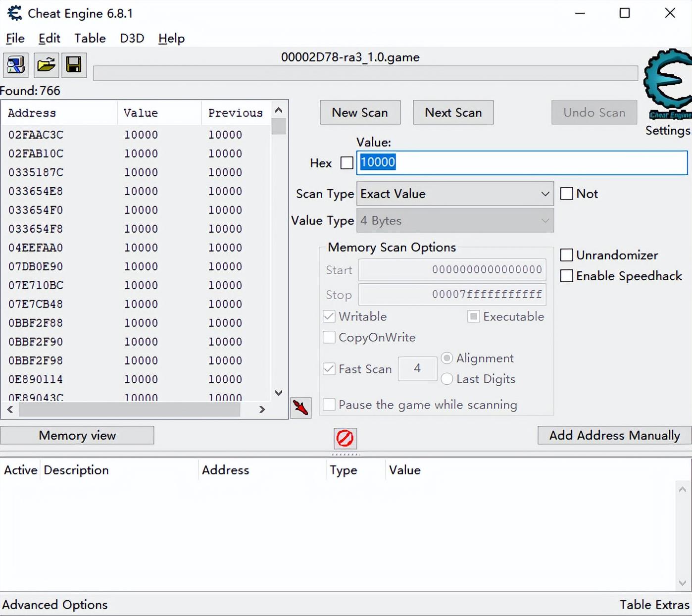
Task: Click the Undo Scan button
Action: (594, 112)
